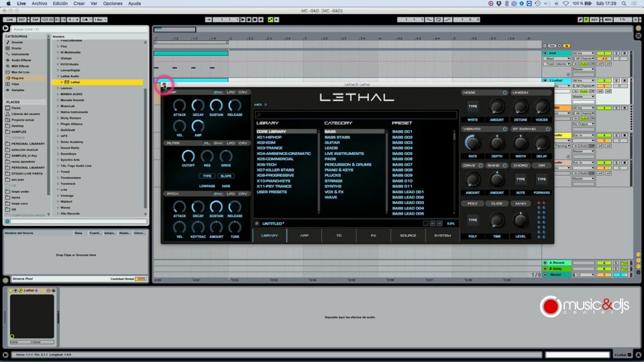Enable the VIBRATO section toggle

click(x=504, y=129)
